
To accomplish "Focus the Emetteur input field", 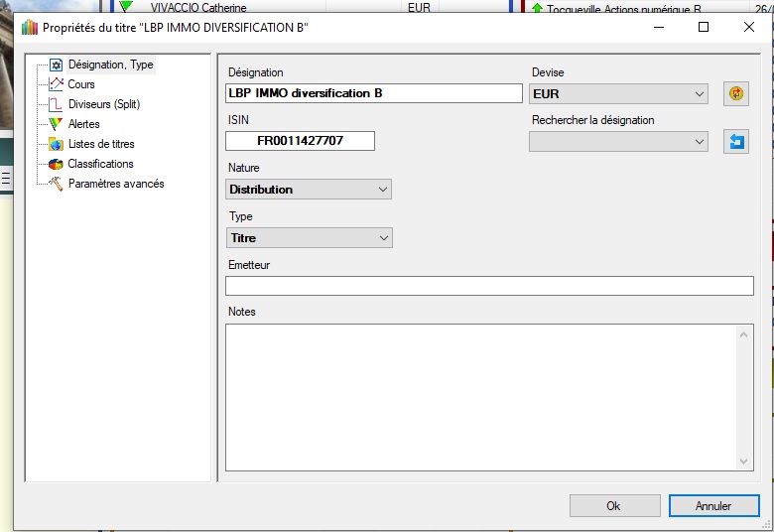I will point(489,286).
